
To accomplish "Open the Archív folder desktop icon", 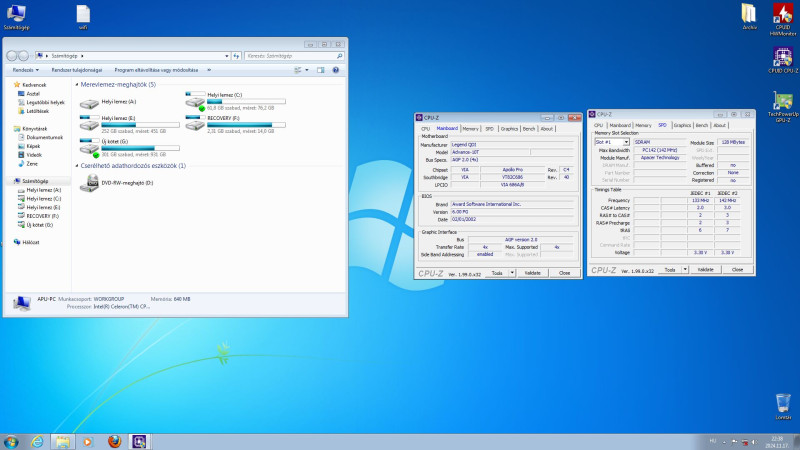I will (x=749, y=16).
